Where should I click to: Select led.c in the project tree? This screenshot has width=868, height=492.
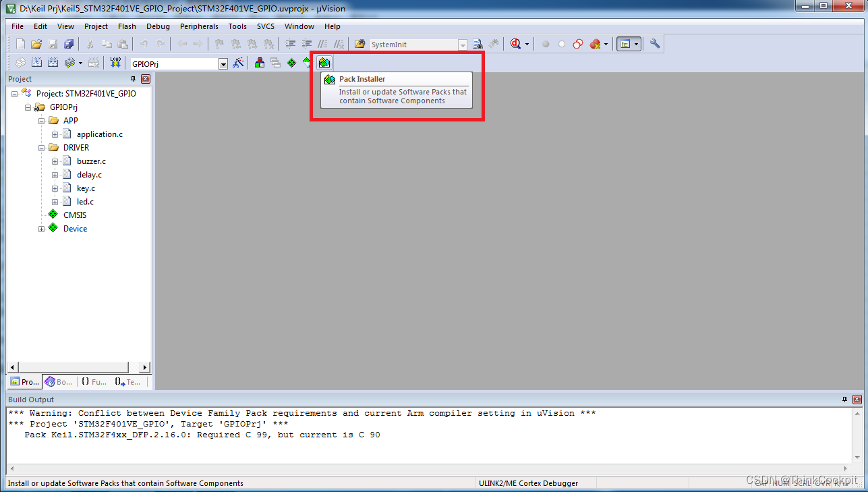click(85, 202)
